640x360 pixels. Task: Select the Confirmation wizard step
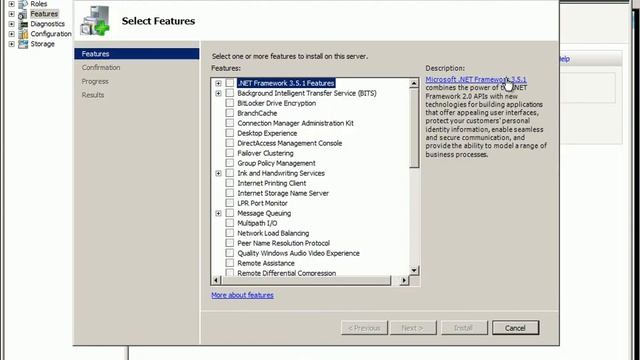[x=101, y=68]
